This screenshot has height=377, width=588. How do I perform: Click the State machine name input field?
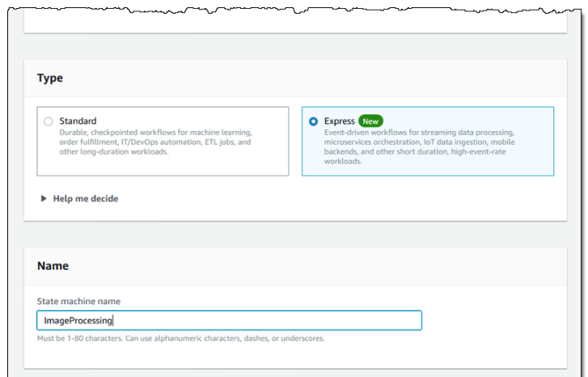coord(229,320)
